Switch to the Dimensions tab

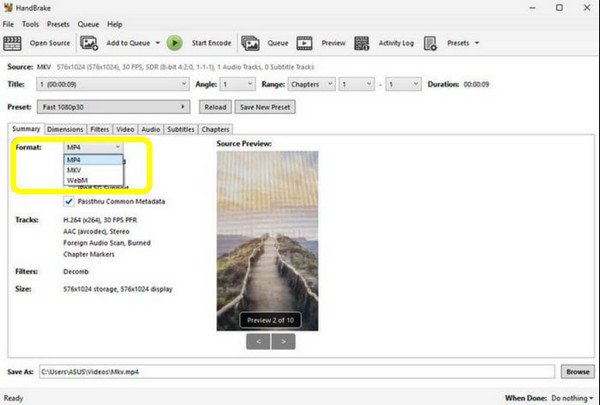coord(65,129)
